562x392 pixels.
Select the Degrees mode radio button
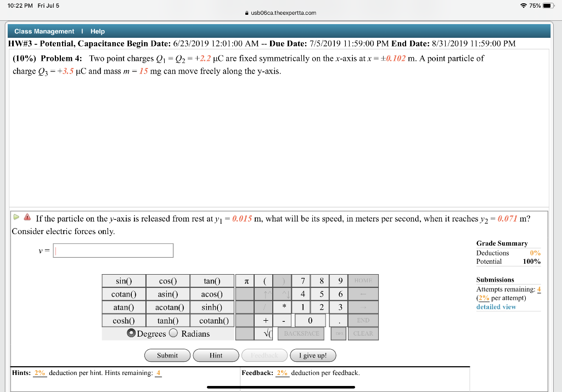point(132,333)
